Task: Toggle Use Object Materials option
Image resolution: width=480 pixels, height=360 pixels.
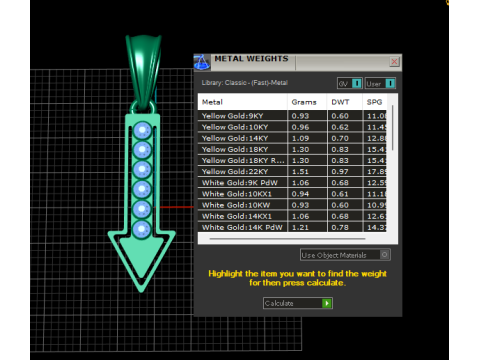Action: point(345,255)
